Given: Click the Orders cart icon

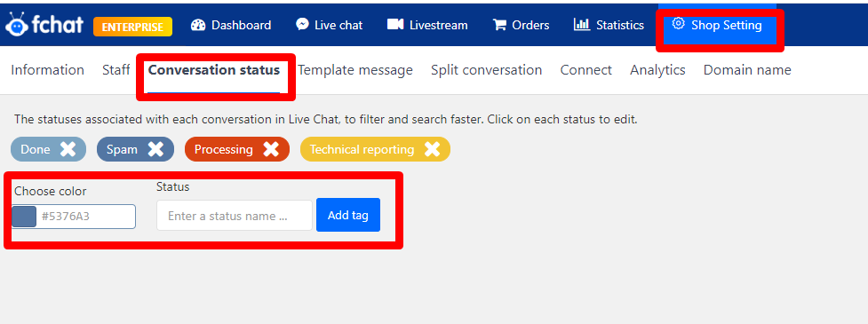Looking at the screenshot, I should tap(500, 25).
